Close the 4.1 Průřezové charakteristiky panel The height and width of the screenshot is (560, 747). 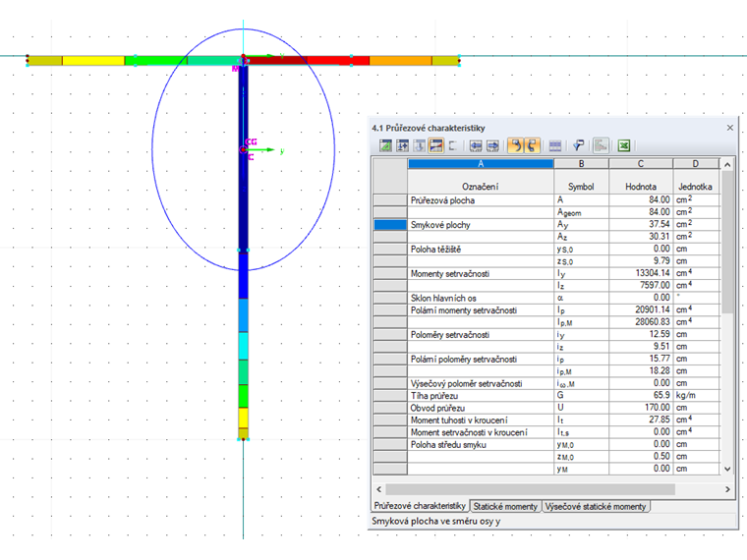point(730,128)
